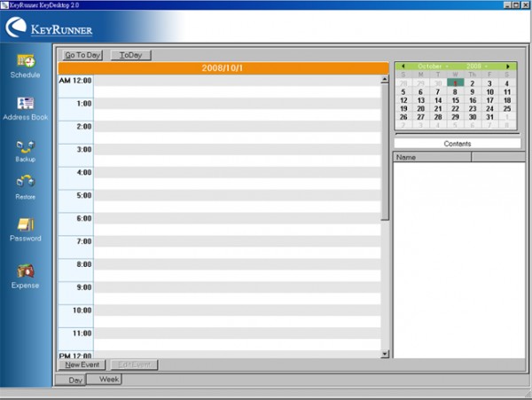Switch to the Week tab
Screen dimensions: 532x400
(x=104, y=379)
